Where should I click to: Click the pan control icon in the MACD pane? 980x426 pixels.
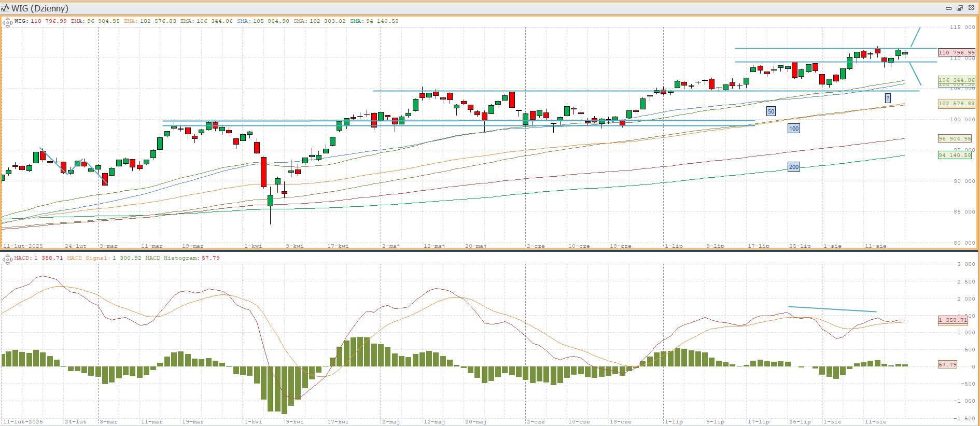[7, 259]
